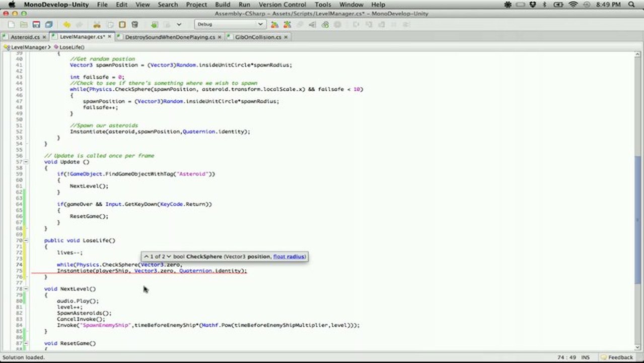The width and height of the screenshot is (644, 363).
Task: Click the Rebuild solution toolbar icon
Action: pos(288,24)
